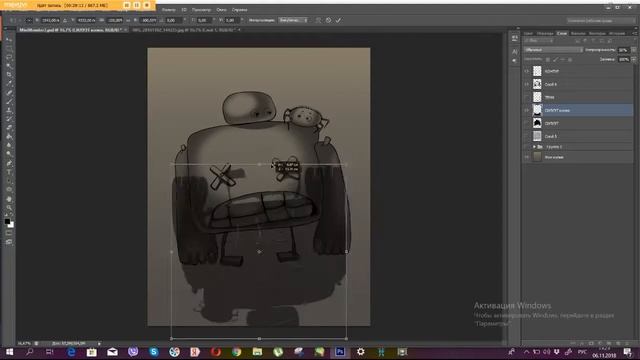Select the СИЛУЭТ layer thumbnail

pyautogui.click(x=537, y=123)
